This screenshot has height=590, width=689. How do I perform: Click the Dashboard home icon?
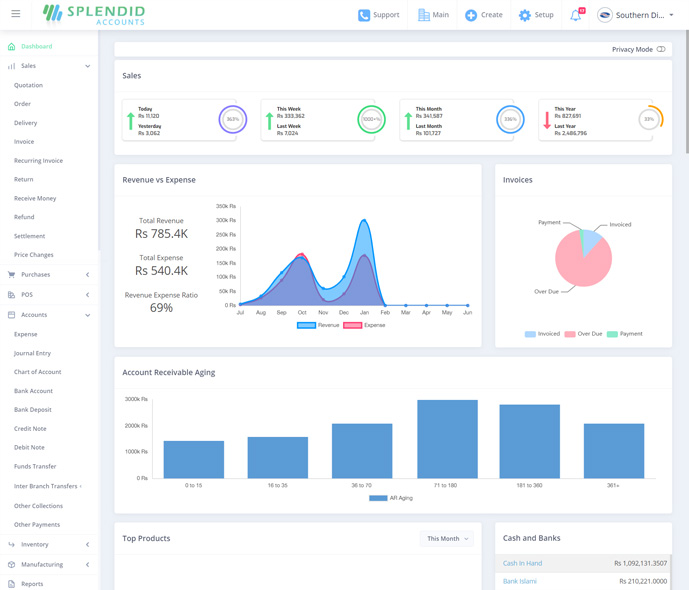click(x=12, y=47)
